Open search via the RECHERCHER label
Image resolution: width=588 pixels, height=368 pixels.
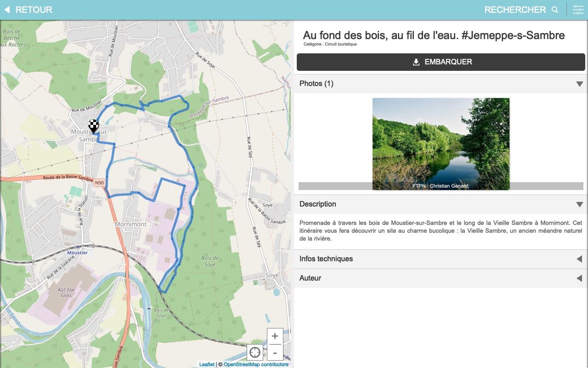pyautogui.click(x=515, y=10)
